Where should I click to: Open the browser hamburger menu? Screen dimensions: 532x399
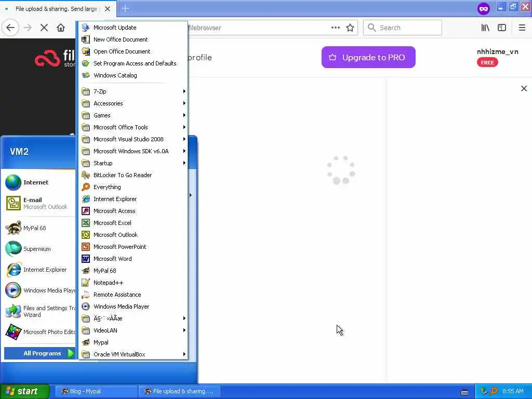[522, 28]
